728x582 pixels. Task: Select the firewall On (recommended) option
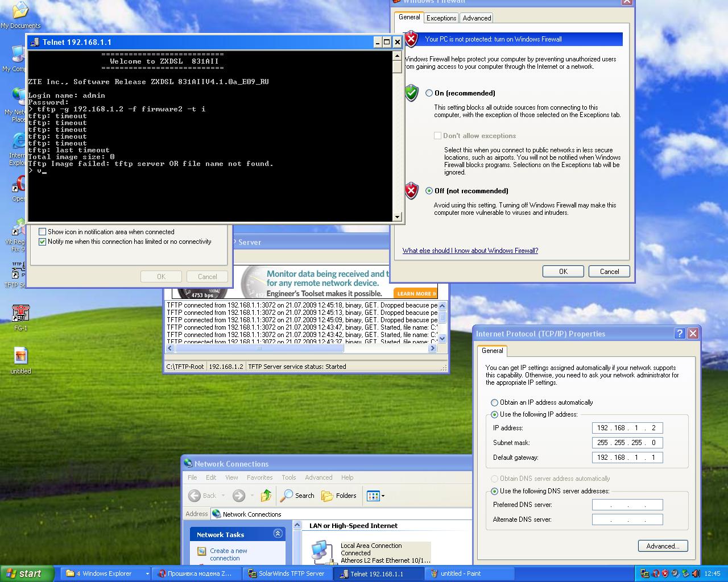[429, 93]
